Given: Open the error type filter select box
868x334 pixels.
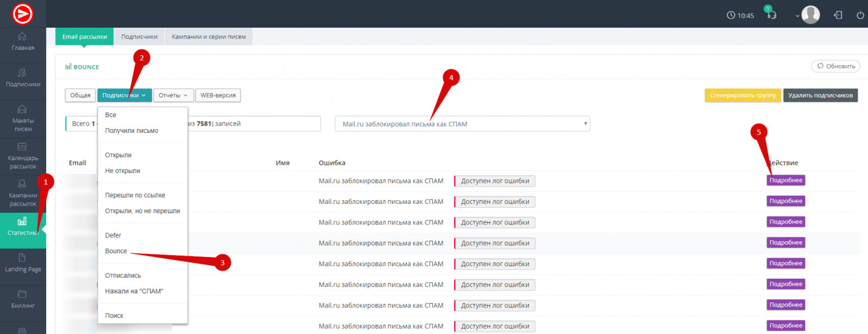Looking at the screenshot, I should [462, 124].
